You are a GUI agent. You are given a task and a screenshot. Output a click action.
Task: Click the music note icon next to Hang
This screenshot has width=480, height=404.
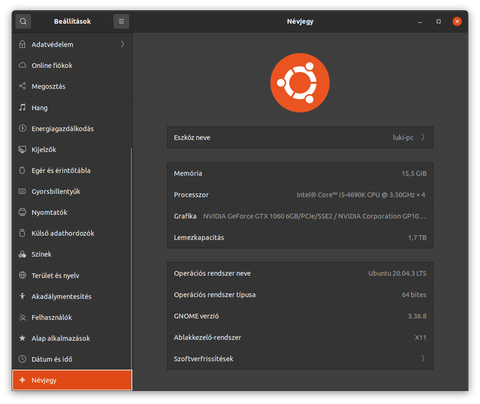coord(22,107)
